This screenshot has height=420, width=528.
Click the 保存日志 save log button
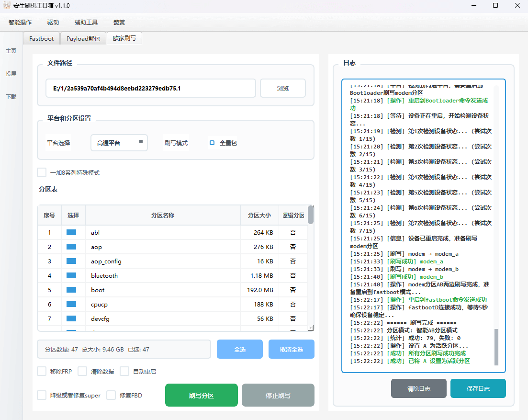pyautogui.click(x=478, y=388)
